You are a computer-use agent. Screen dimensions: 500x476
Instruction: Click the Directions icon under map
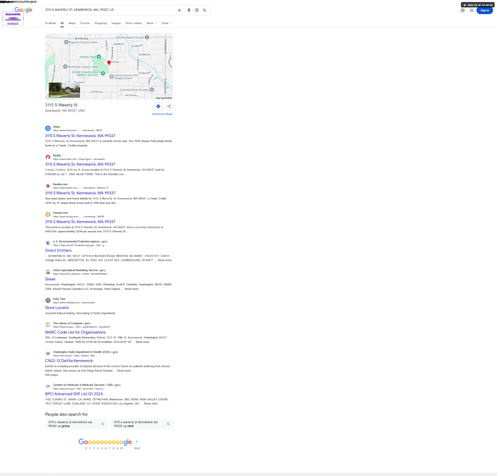pos(158,106)
